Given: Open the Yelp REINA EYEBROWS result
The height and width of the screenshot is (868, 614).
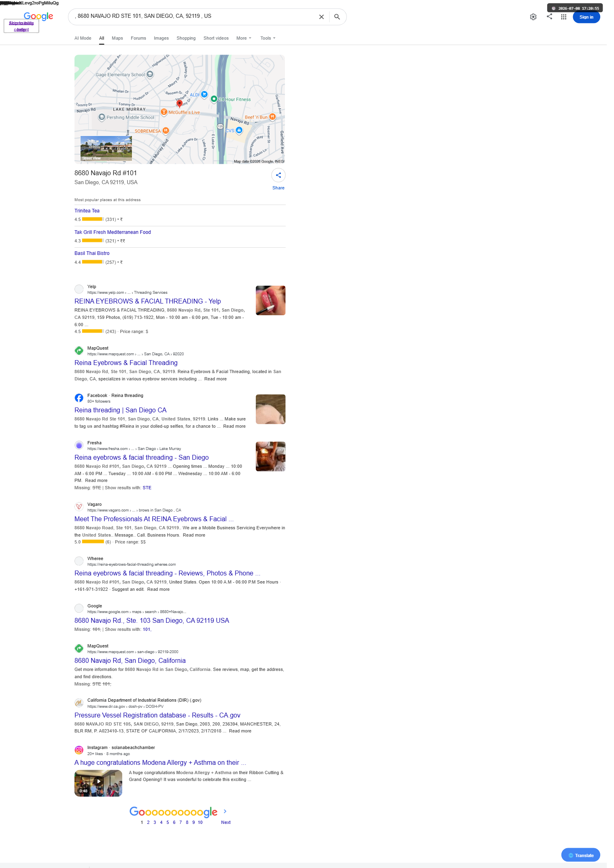Looking at the screenshot, I should pos(148,301).
